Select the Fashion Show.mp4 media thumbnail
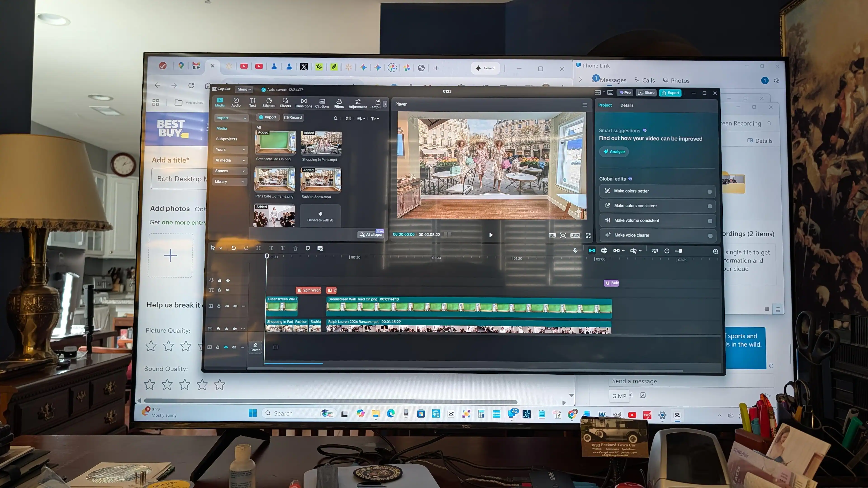This screenshot has height=488, width=868. click(x=321, y=180)
